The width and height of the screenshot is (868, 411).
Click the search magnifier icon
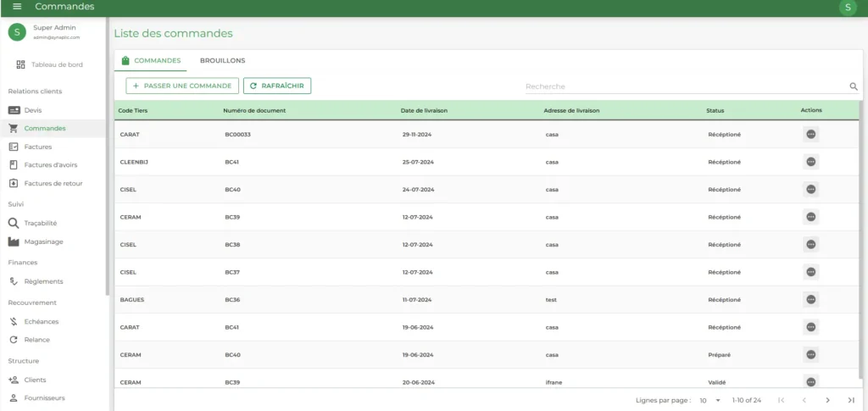(x=853, y=86)
